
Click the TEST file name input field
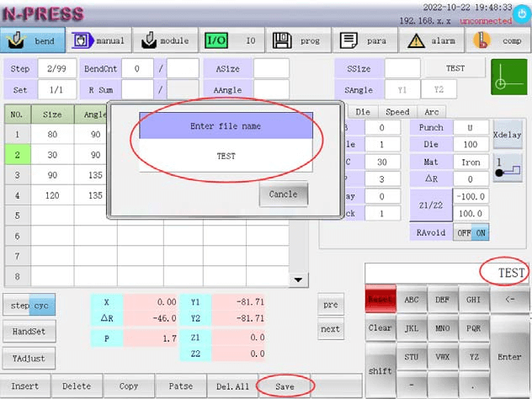pyautogui.click(x=226, y=156)
